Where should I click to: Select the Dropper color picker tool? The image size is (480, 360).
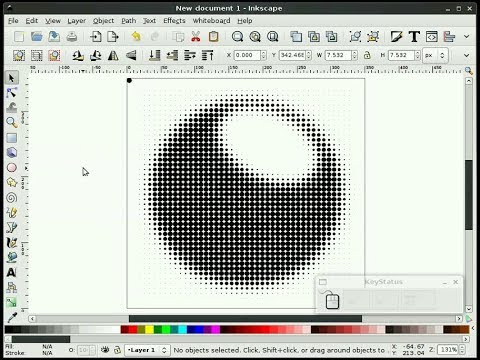click(x=12, y=317)
